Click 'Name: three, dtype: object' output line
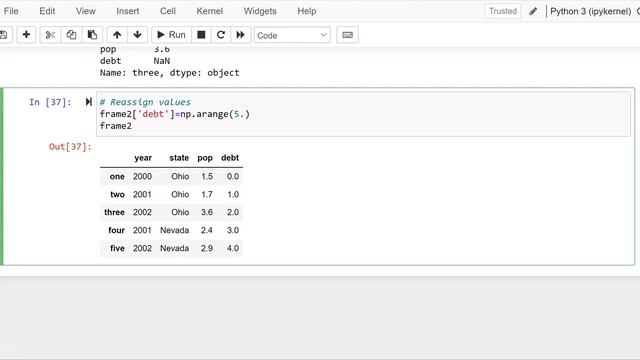Screen dimensions: 640x360 [x=169, y=73]
